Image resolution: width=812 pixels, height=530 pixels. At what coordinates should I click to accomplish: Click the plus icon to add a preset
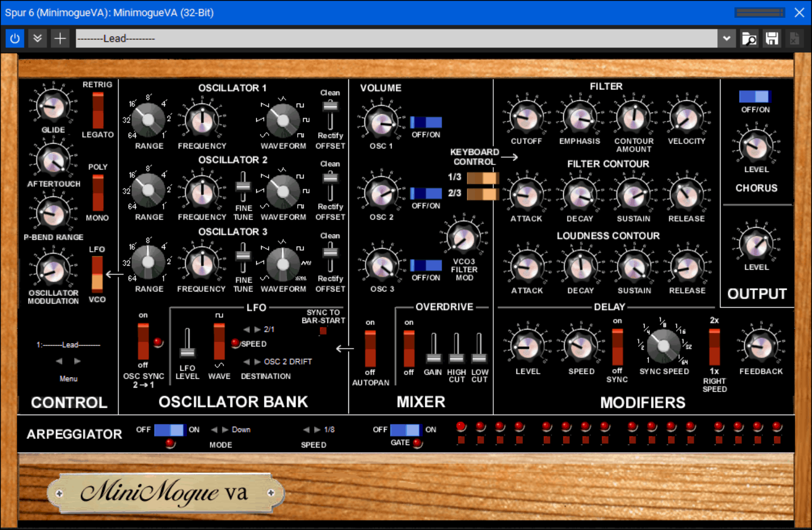point(60,38)
